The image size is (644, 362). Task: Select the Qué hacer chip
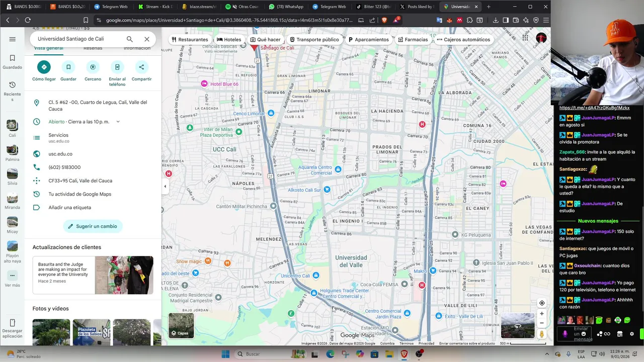click(266, 40)
